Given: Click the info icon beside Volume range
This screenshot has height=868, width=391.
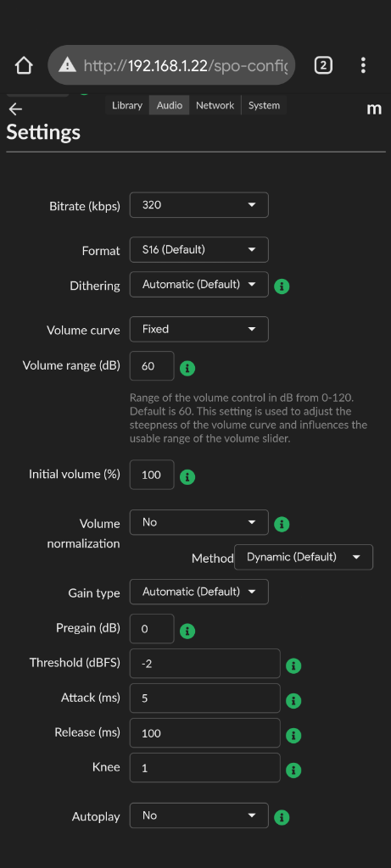Looking at the screenshot, I should 187,368.
